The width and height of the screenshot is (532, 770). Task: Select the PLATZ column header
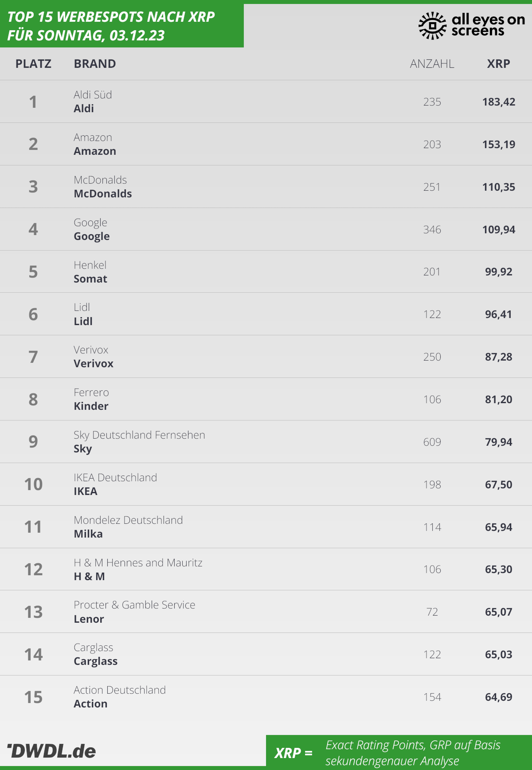[33, 64]
